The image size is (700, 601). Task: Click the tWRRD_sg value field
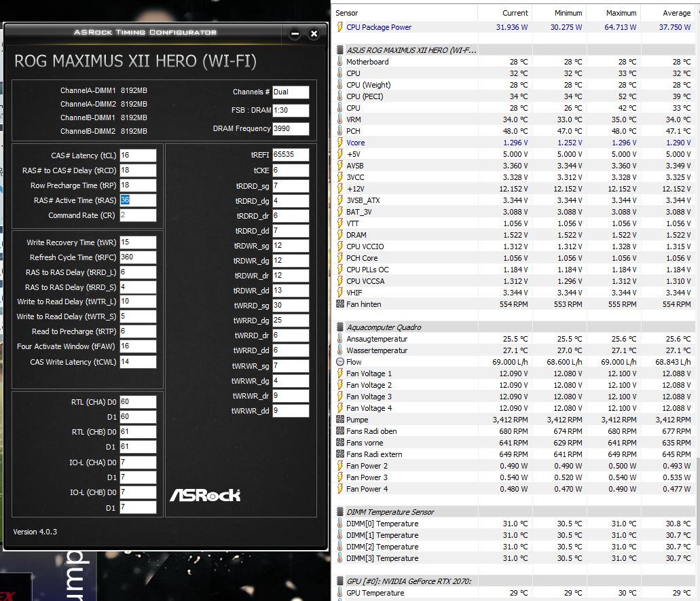pos(291,306)
